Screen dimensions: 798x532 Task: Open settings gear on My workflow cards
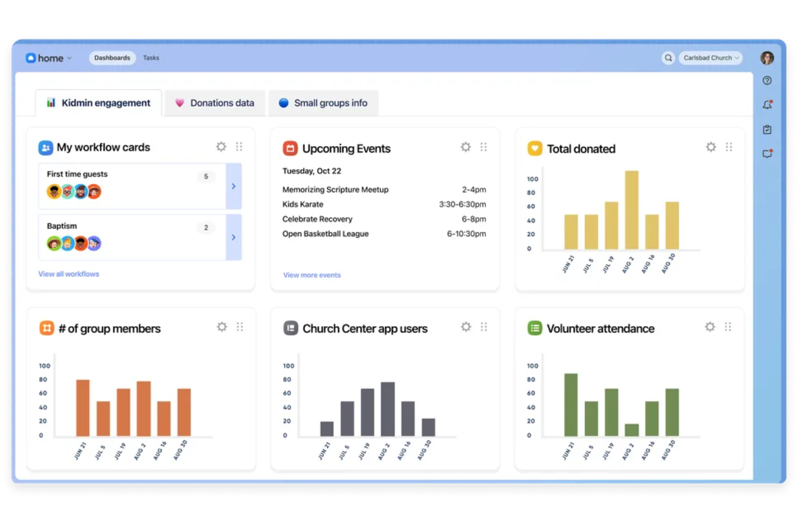point(221,146)
